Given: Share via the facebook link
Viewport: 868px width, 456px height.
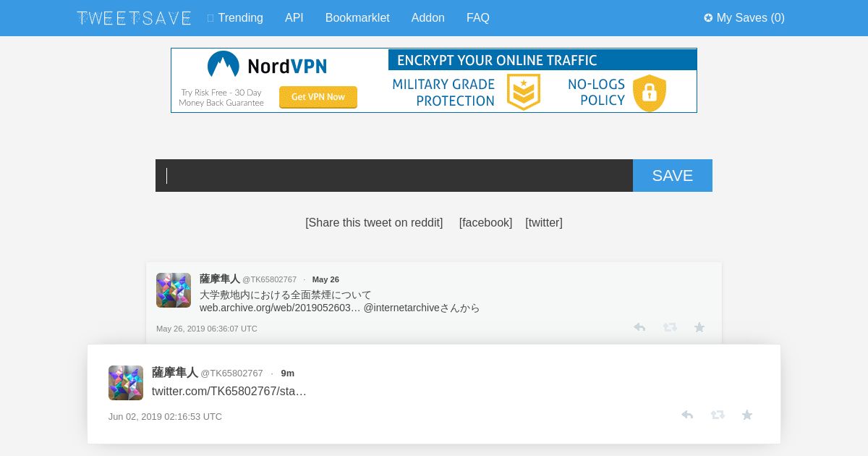Looking at the screenshot, I should click(485, 223).
